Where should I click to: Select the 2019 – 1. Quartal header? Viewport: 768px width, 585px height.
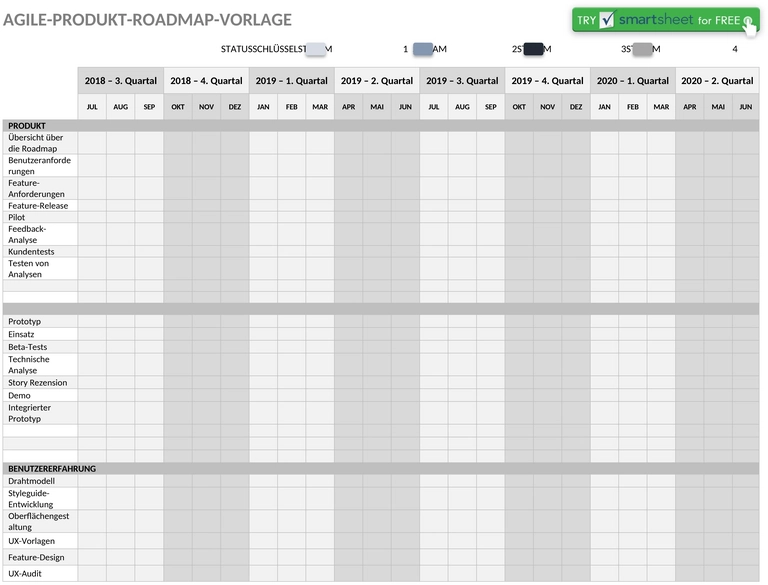click(291, 81)
